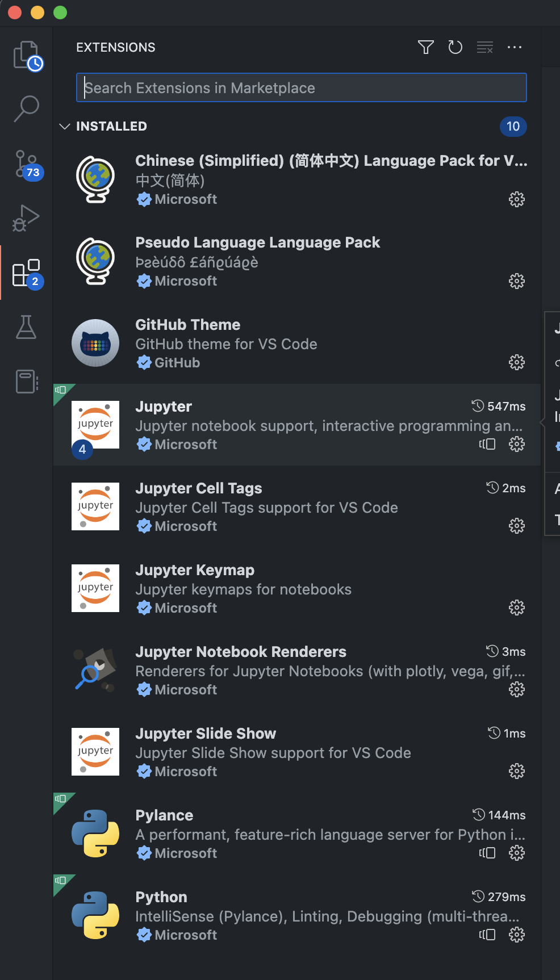Select the filter icon in Extensions panel
The image size is (560, 980).
click(x=425, y=48)
